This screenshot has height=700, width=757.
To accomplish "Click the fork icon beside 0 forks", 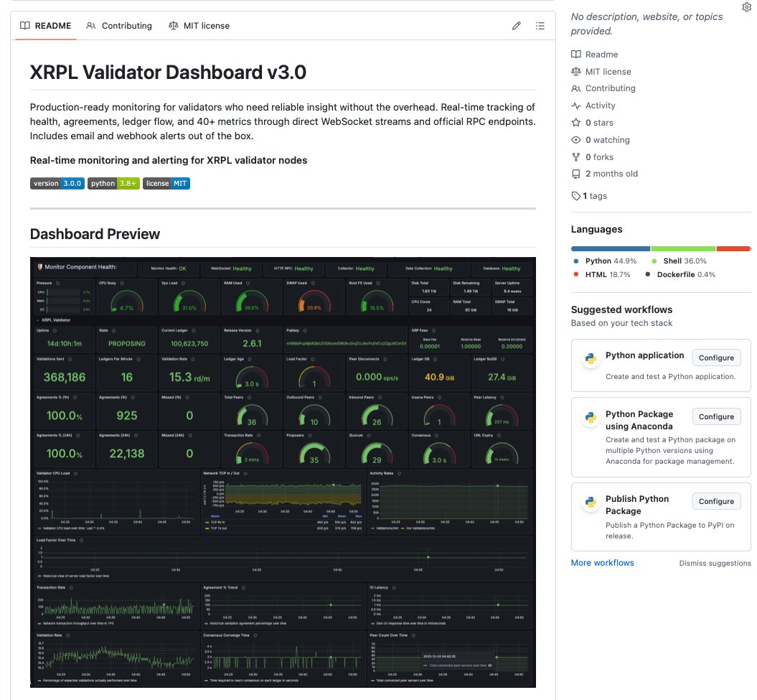I will point(575,157).
